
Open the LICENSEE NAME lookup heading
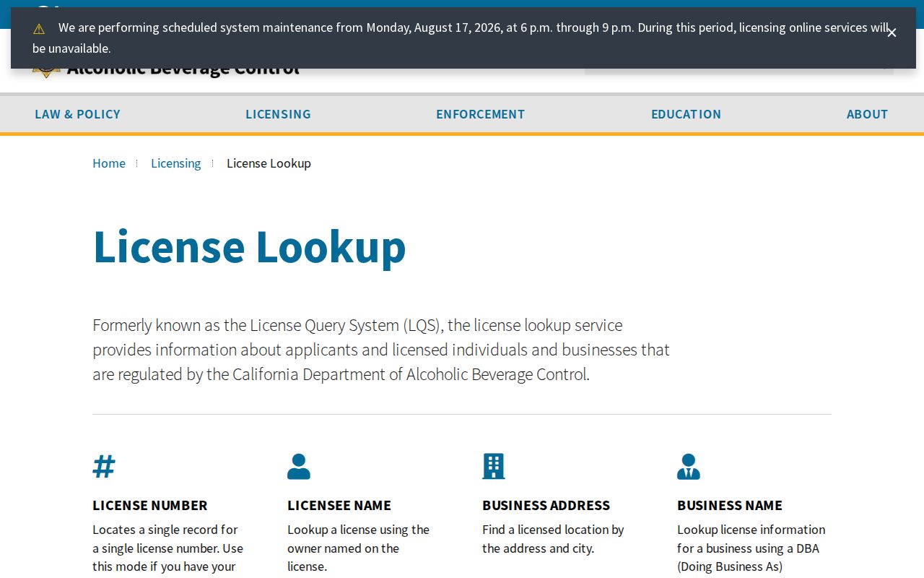pos(339,505)
